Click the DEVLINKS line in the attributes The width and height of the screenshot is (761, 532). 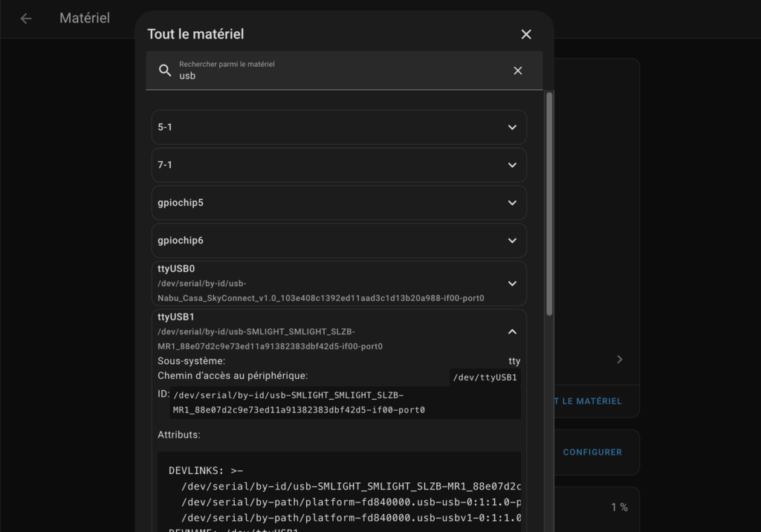point(206,471)
